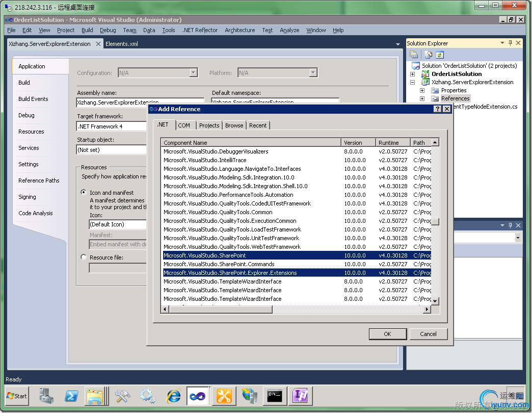Click the Solution 'OrderListSolution' icon in the tree
The image size is (532, 413).
click(x=416, y=66)
